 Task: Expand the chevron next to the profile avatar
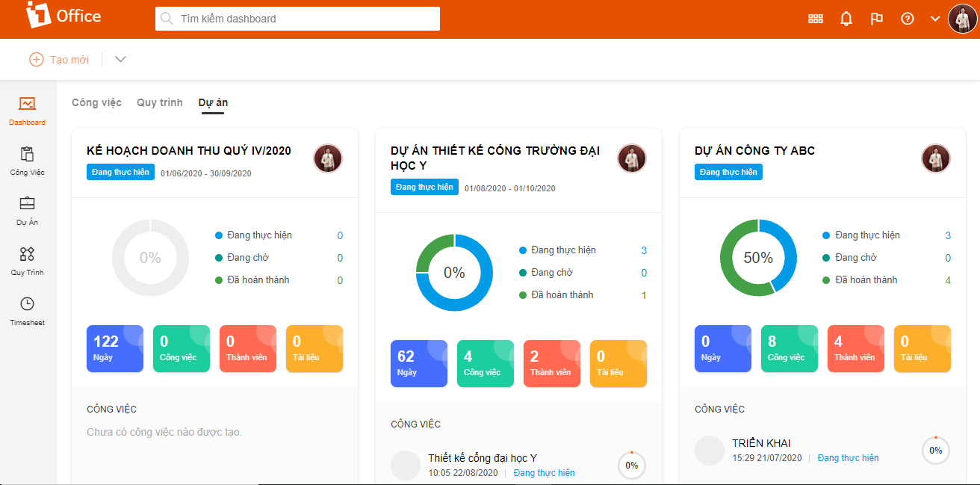pyautogui.click(x=935, y=19)
